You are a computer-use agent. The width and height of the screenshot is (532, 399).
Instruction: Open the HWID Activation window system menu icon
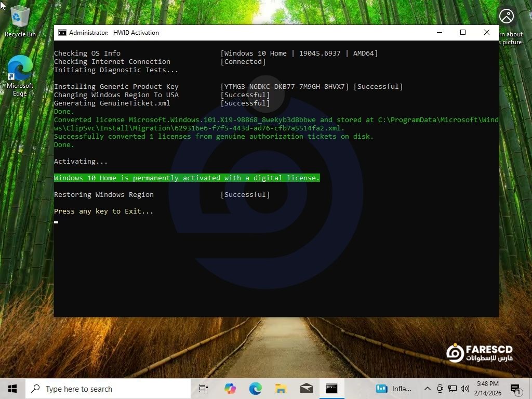pyautogui.click(x=62, y=33)
